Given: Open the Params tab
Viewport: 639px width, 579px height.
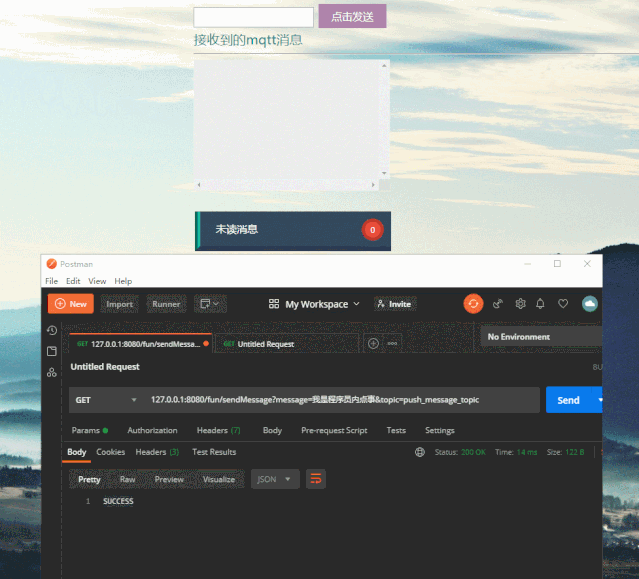Looking at the screenshot, I should [89, 430].
